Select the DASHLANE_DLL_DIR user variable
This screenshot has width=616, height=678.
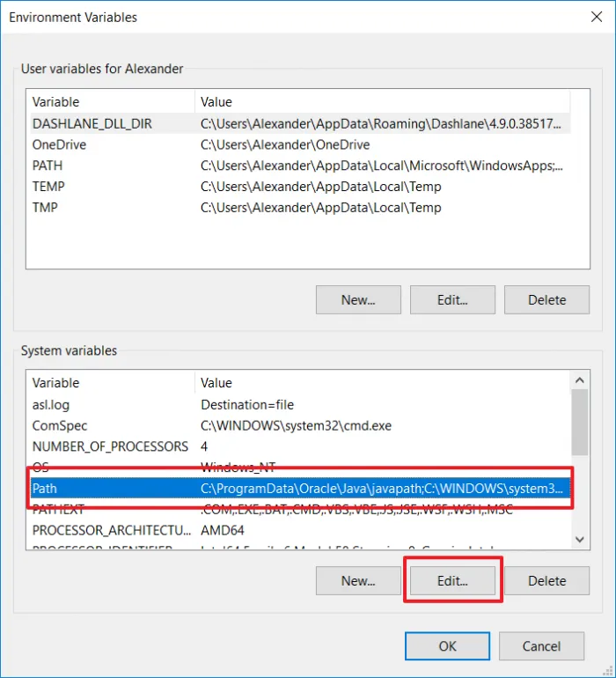point(300,123)
